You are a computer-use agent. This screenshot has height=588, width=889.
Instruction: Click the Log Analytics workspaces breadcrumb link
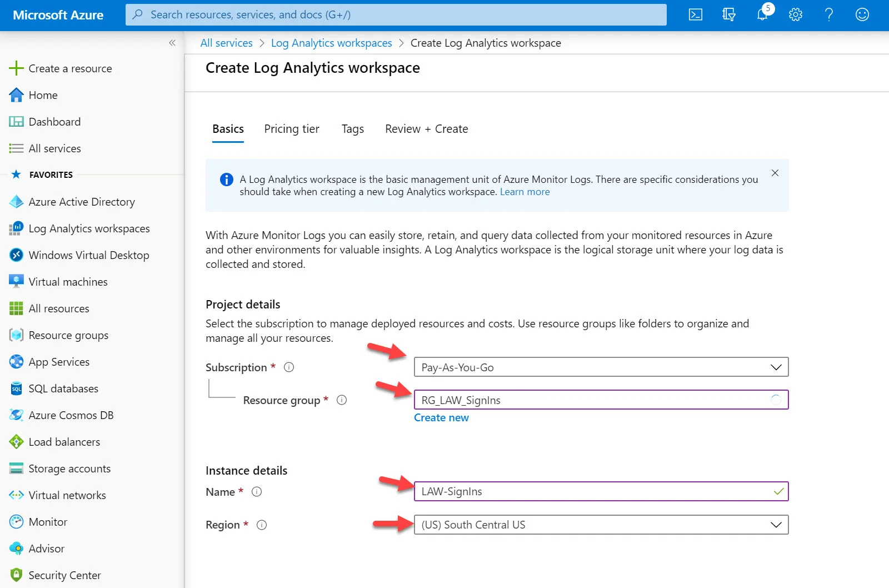331,43
